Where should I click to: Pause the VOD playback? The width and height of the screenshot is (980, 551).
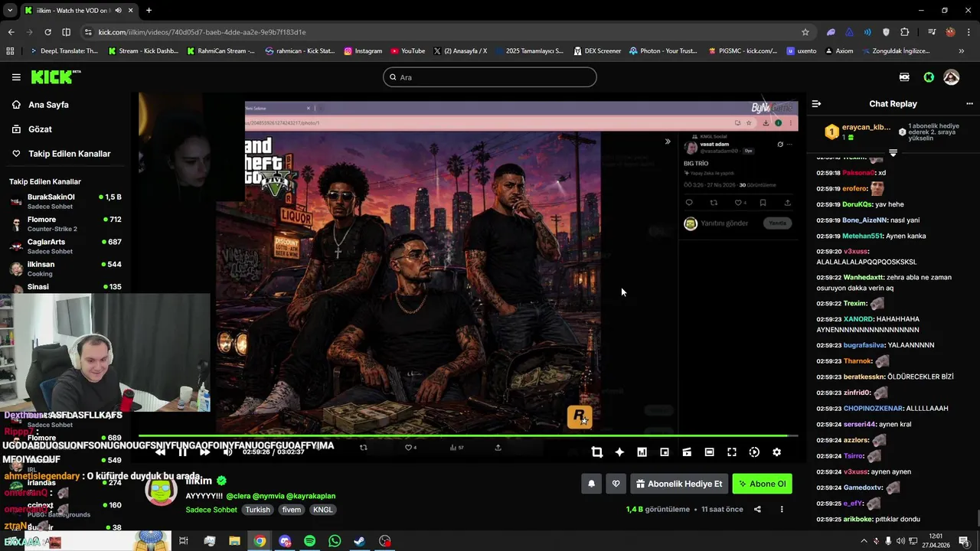pyautogui.click(x=182, y=452)
